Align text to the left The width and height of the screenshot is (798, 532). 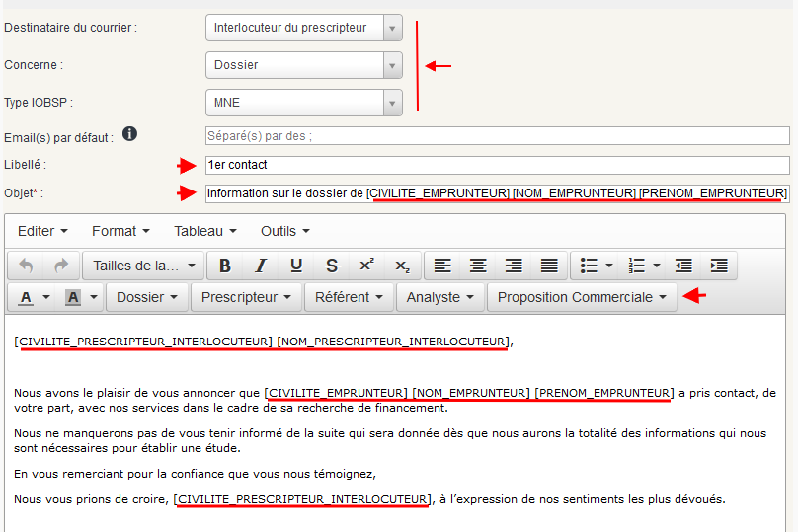(x=442, y=266)
